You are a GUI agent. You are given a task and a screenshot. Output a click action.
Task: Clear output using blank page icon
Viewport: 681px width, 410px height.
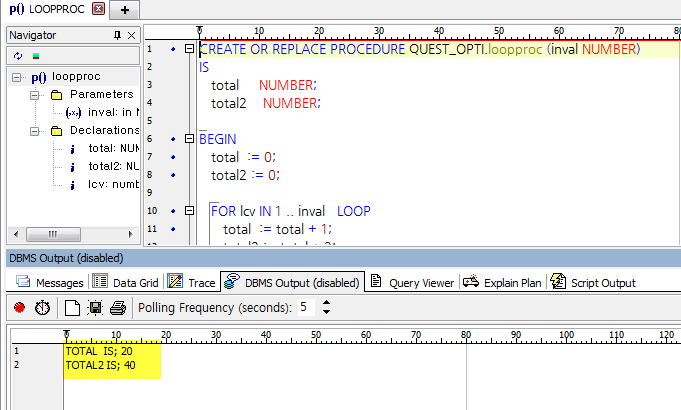pyautogui.click(x=72, y=307)
